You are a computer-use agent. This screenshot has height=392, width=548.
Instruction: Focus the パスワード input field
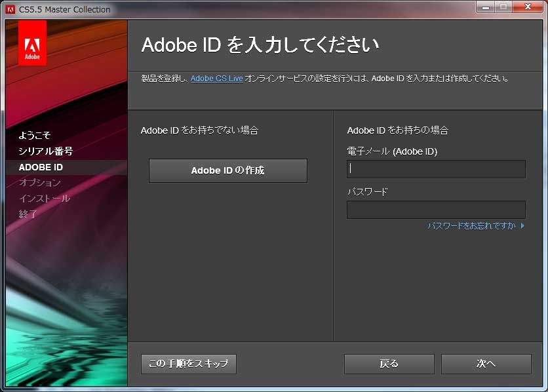coord(436,210)
